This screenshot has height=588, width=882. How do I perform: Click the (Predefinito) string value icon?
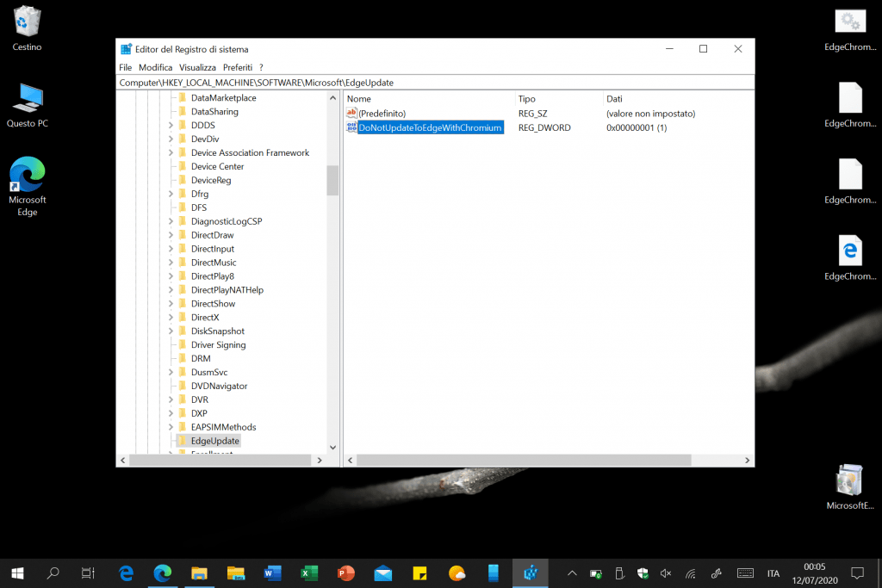click(351, 114)
